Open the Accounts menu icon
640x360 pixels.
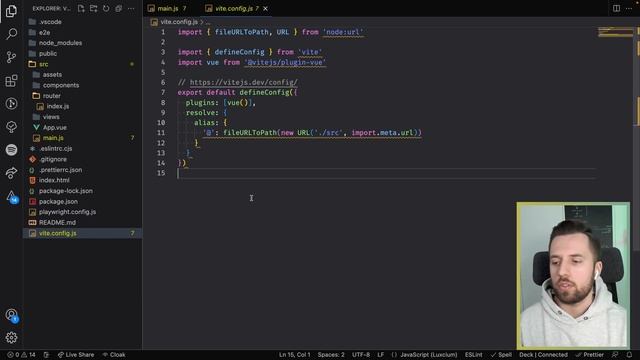11,315
